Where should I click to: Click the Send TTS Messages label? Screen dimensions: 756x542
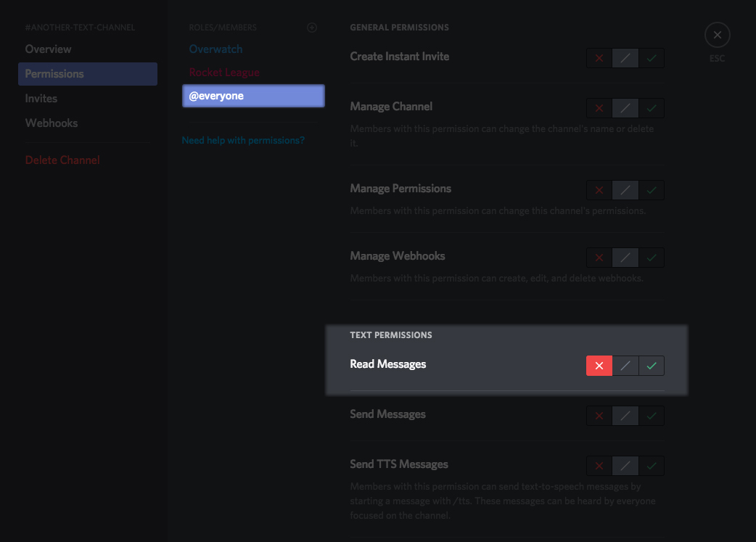point(399,464)
